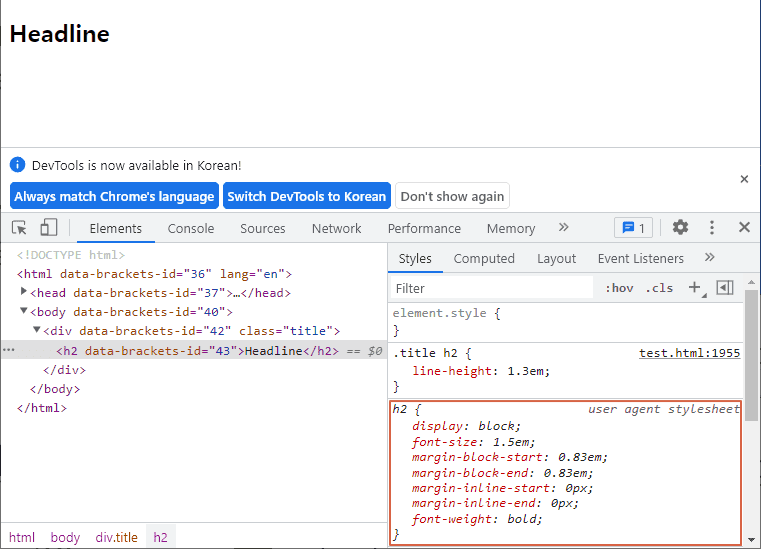Open the Network tab

(336, 228)
